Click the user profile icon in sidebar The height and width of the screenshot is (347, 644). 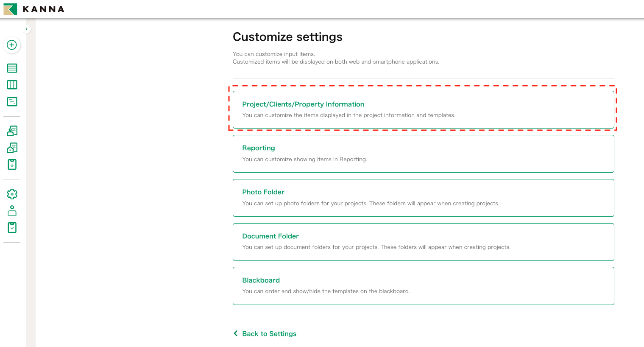tap(12, 211)
